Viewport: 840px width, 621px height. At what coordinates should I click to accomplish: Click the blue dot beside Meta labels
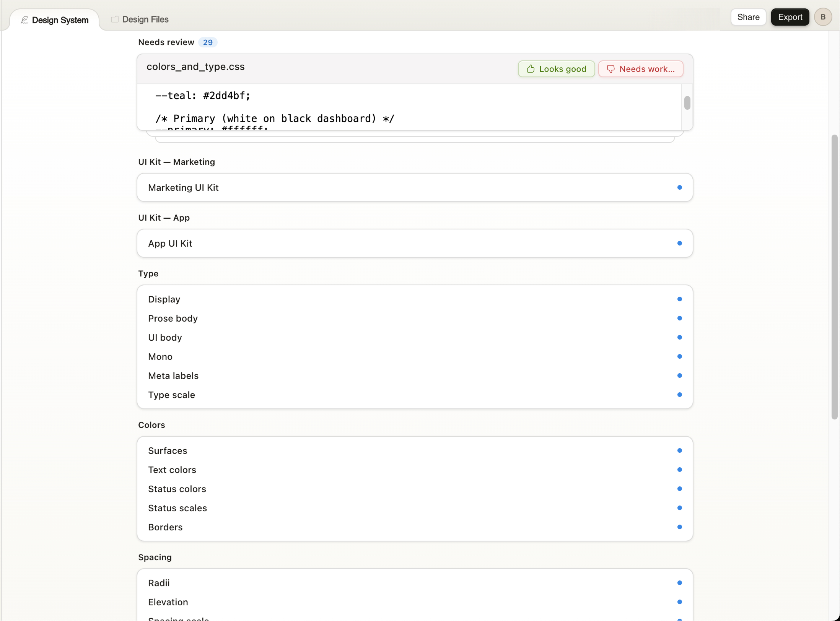tap(679, 376)
